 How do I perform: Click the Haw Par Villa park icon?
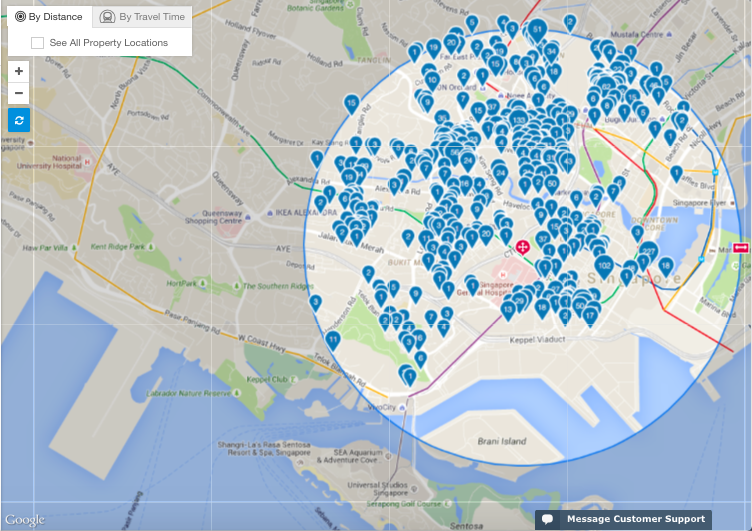[x=74, y=248]
